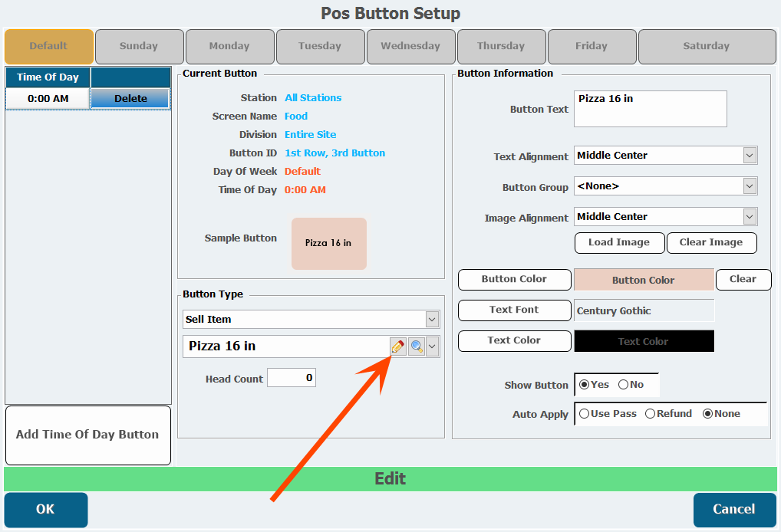Click the pencil edit icon beside Pizza 16 in
The height and width of the screenshot is (532, 781).
click(x=397, y=346)
